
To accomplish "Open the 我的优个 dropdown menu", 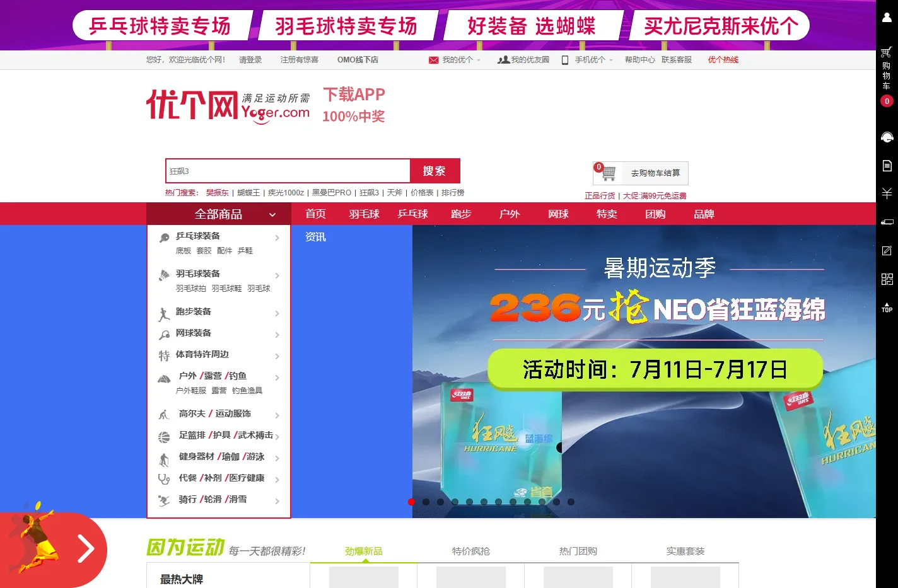I will (x=461, y=60).
